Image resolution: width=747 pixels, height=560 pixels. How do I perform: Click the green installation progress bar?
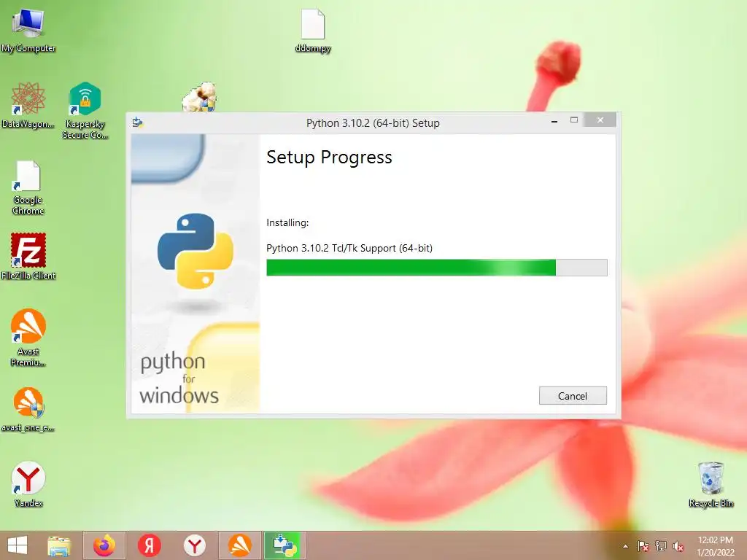coord(436,268)
